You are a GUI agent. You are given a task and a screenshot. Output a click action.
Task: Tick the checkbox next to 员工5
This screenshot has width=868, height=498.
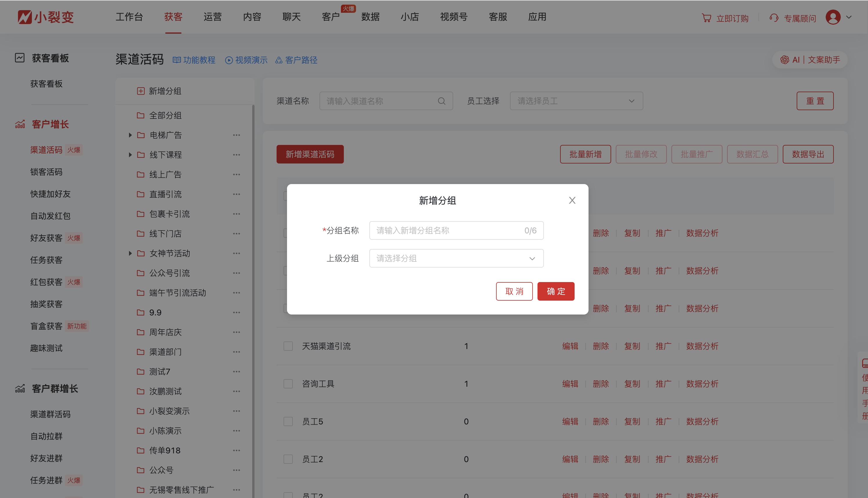pyautogui.click(x=288, y=421)
